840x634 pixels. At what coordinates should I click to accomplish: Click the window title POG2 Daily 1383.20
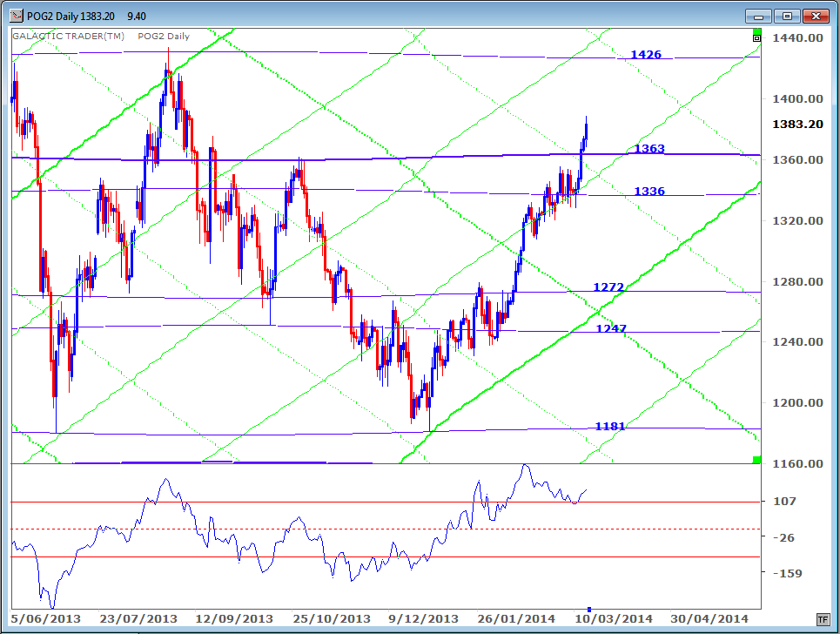pyautogui.click(x=71, y=16)
